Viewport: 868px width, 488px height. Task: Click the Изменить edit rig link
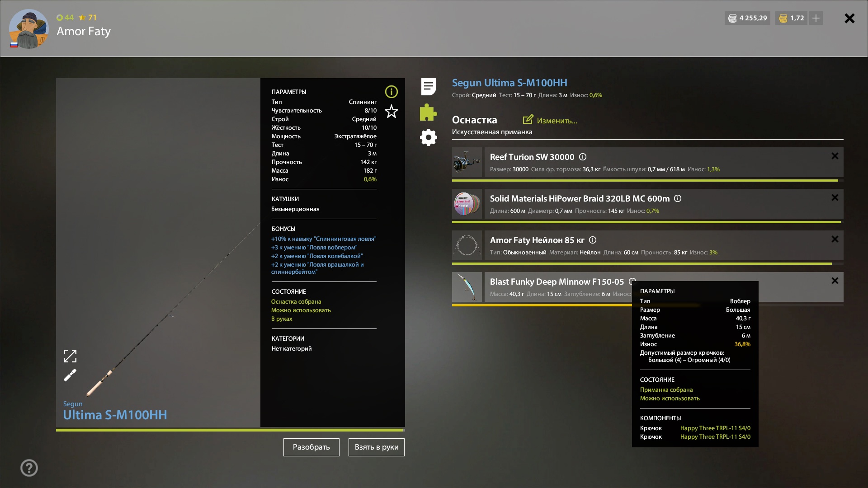tap(550, 120)
